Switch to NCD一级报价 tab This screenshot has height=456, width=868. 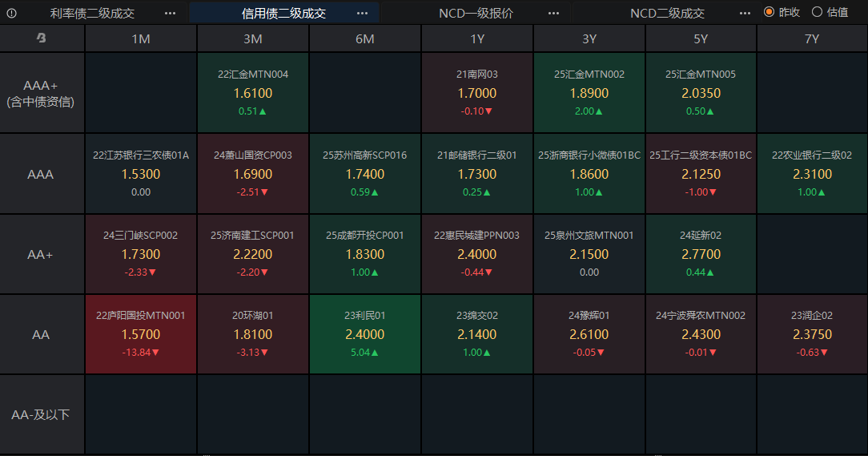[476, 14]
